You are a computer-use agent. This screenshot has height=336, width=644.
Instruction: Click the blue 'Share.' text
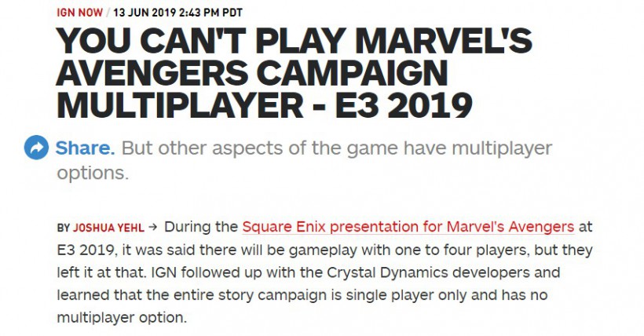[85, 148]
